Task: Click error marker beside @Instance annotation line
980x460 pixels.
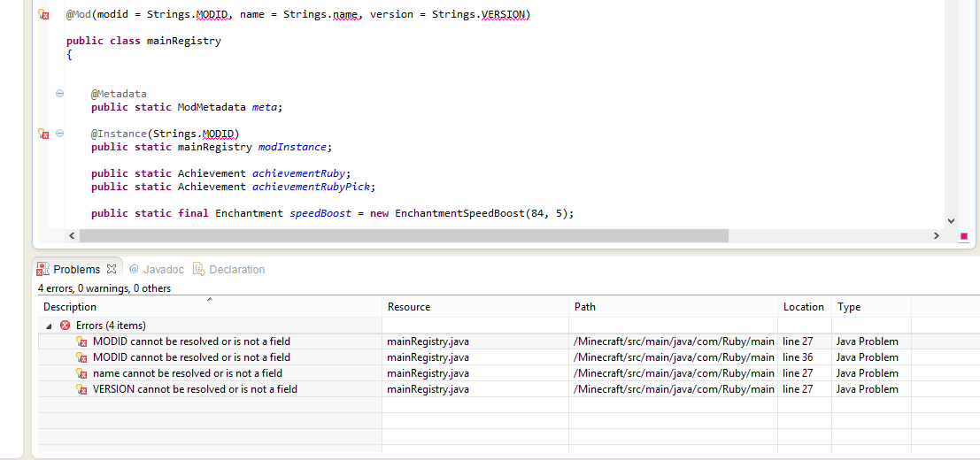Action: tap(43, 134)
